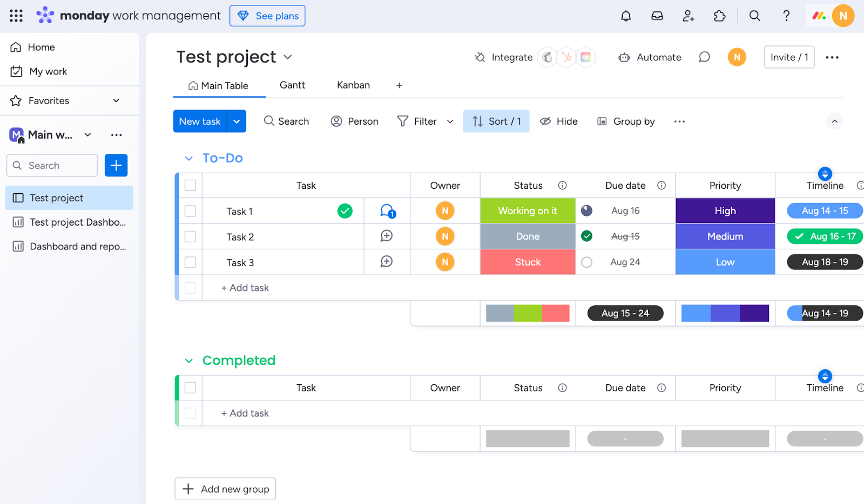This screenshot has width=864, height=504.
Task: Select all tasks checkbox in To-Do header
Action: [x=191, y=185]
